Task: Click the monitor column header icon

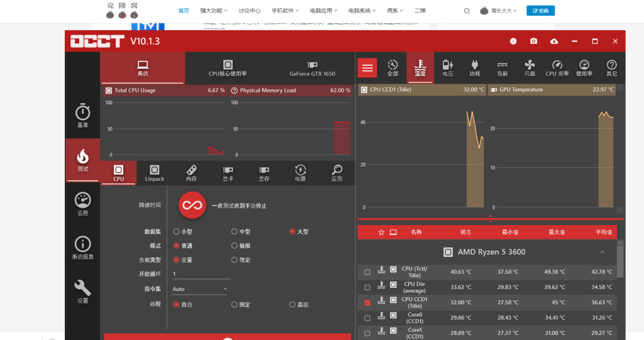Action: (x=393, y=233)
